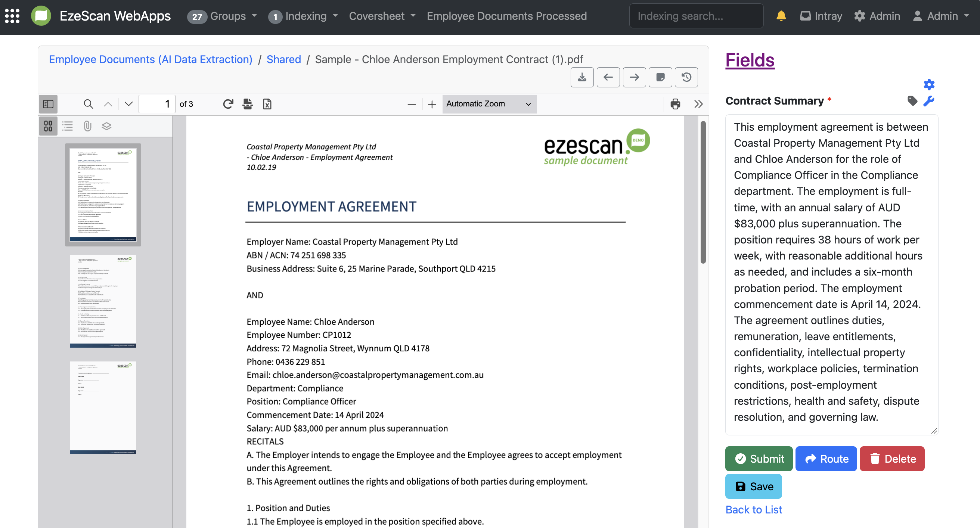The image size is (980, 528).
Task: Go to next document with right arrow
Action: [634, 77]
